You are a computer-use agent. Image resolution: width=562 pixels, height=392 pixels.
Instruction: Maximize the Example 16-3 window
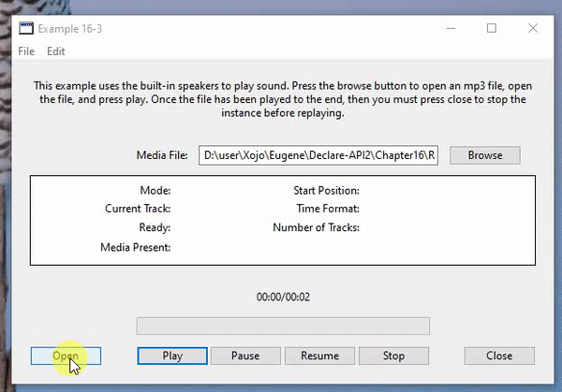coord(492,28)
